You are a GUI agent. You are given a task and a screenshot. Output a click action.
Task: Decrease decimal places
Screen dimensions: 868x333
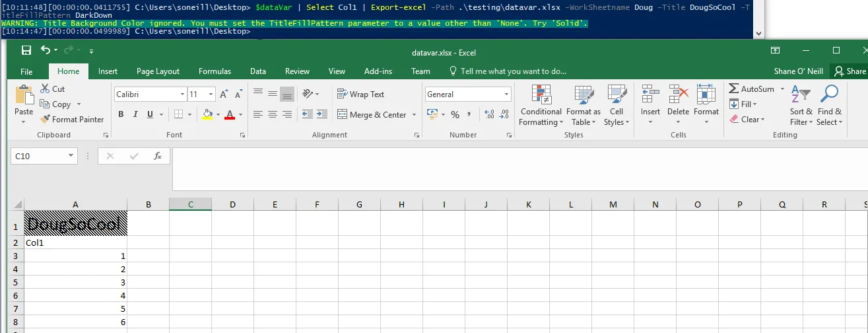tap(504, 114)
